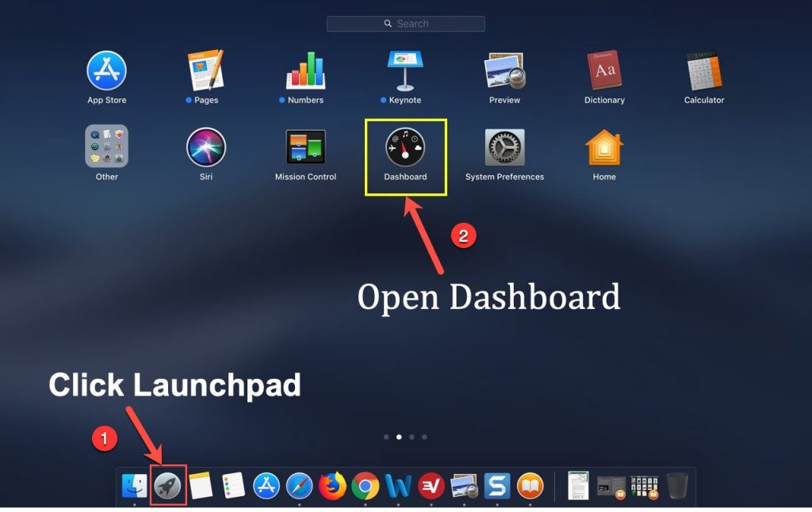Open the Dock stack showing a thumbnail grid
Screen dimensions: 812x512
(x=644, y=487)
